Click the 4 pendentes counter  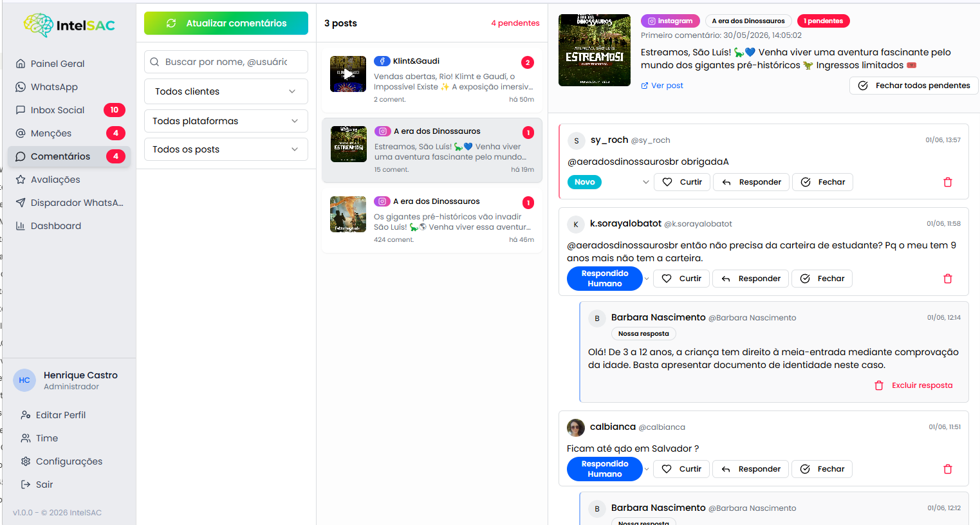tap(515, 23)
